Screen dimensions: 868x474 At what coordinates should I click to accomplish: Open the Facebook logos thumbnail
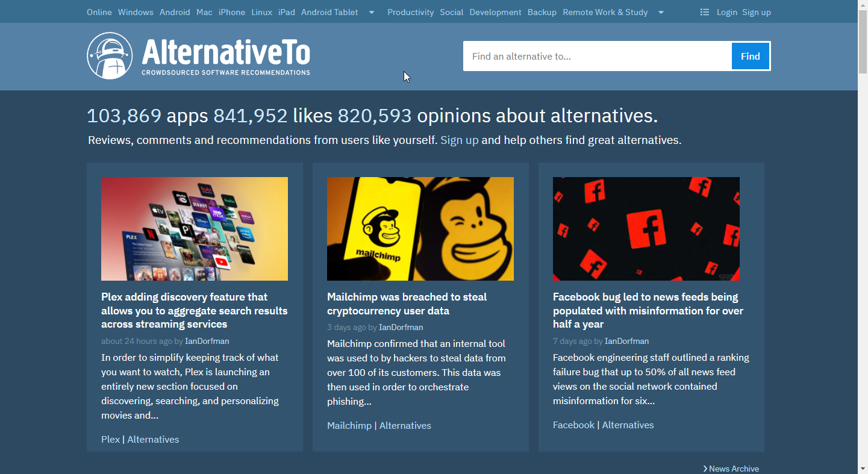tap(646, 229)
